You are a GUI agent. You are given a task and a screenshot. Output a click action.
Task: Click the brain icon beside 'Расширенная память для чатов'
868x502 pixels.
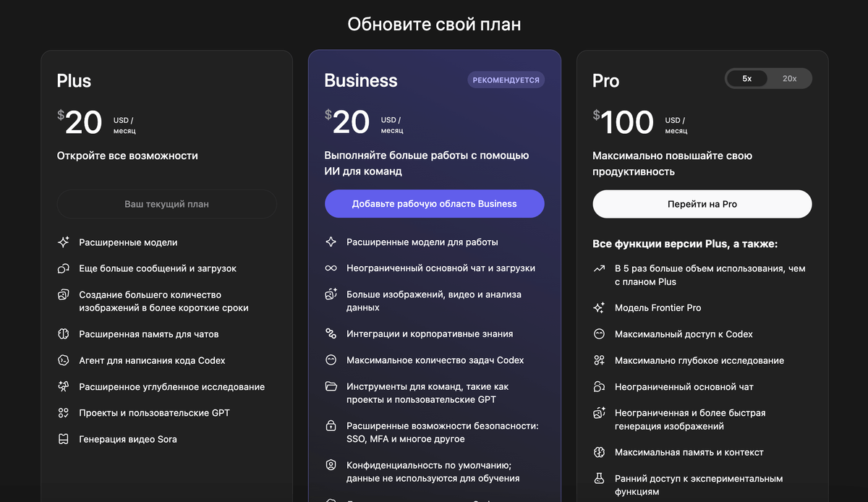64,334
